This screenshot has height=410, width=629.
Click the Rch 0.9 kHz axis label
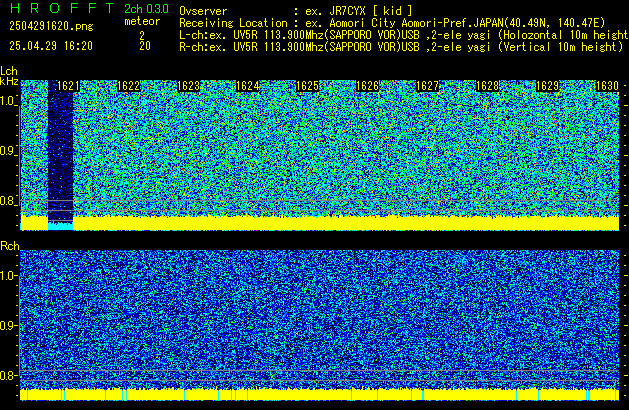(x=8, y=325)
